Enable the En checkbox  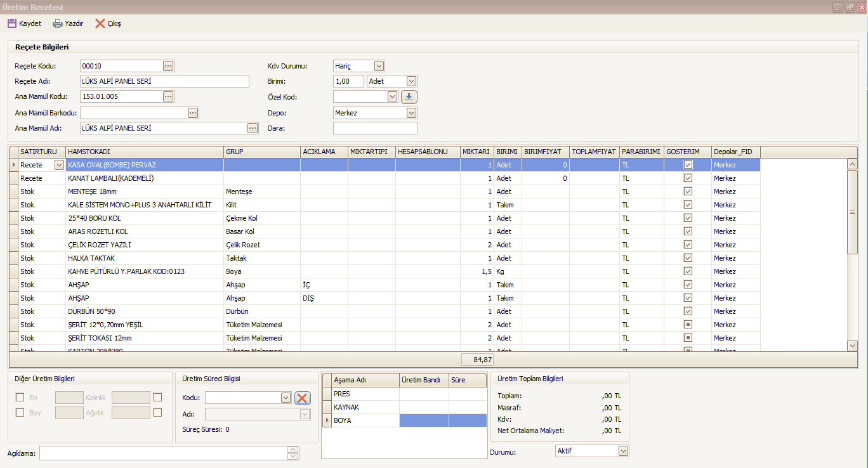pyautogui.click(x=20, y=398)
